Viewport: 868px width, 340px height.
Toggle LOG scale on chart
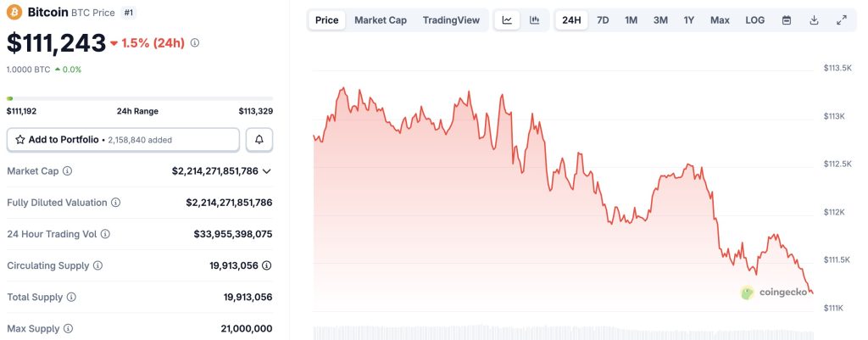coord(754,20)
